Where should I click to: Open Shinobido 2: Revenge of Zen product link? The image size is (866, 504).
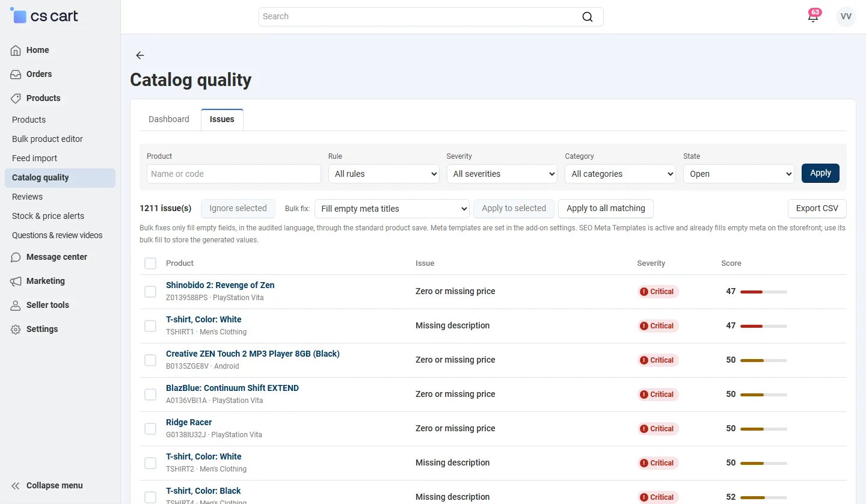(x=220, y=285)
